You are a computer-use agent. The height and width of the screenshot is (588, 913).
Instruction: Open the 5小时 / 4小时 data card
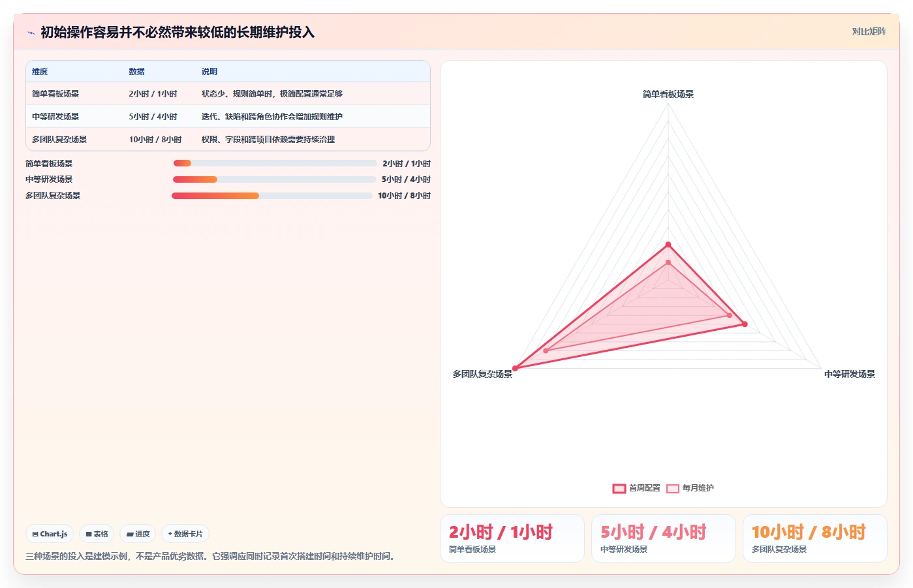click(664, 538)
